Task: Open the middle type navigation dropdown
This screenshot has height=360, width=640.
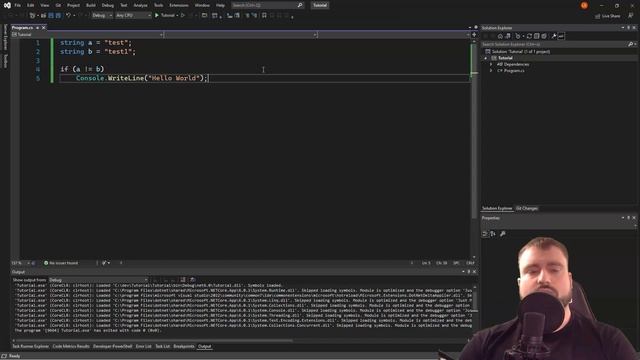Action: (x=241, y=35)
